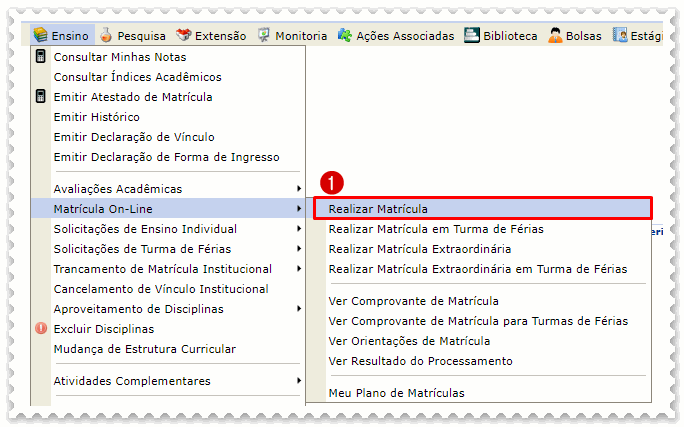Click the Ensino books icon
The height and width of the screenshot is (427, 684).
tap(40, 35)
